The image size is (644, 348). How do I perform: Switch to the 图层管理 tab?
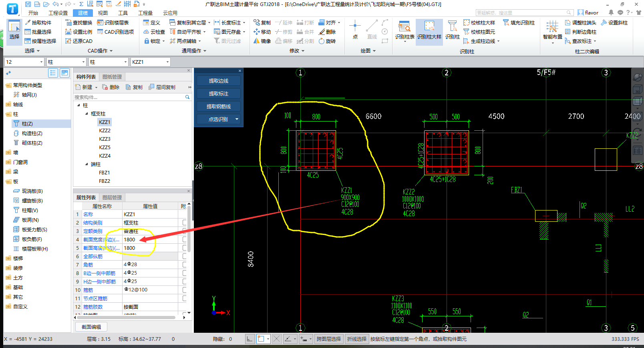pyautogui.click(x=112, y=197)
